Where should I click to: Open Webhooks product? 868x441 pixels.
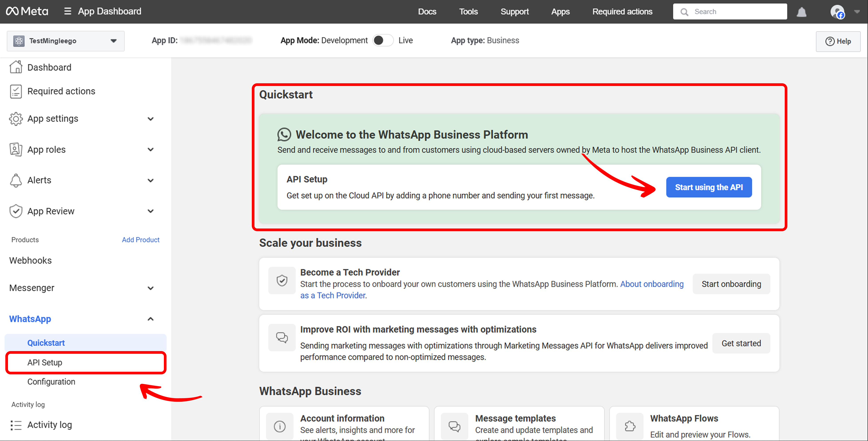tap(30, 260)
